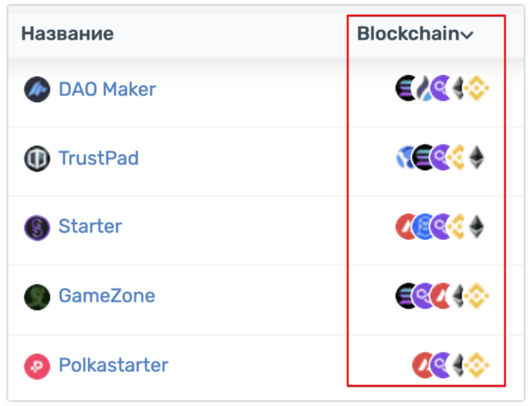Click the Solana icon in GameZone row
This screenshot has width=532, height=406.
pyautogui.click(x=406, y=296)
